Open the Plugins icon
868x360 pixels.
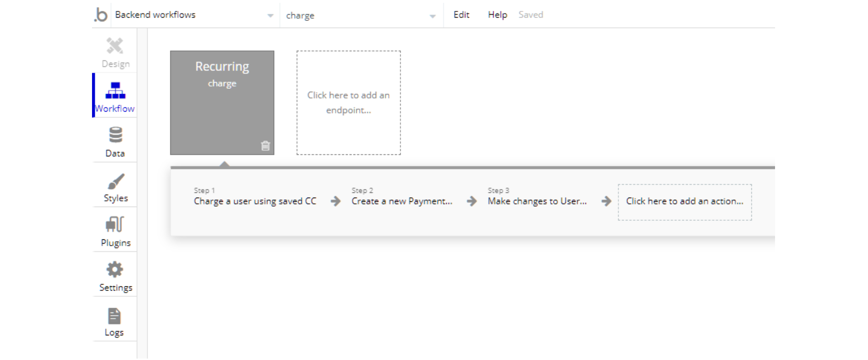click(115, 224)
